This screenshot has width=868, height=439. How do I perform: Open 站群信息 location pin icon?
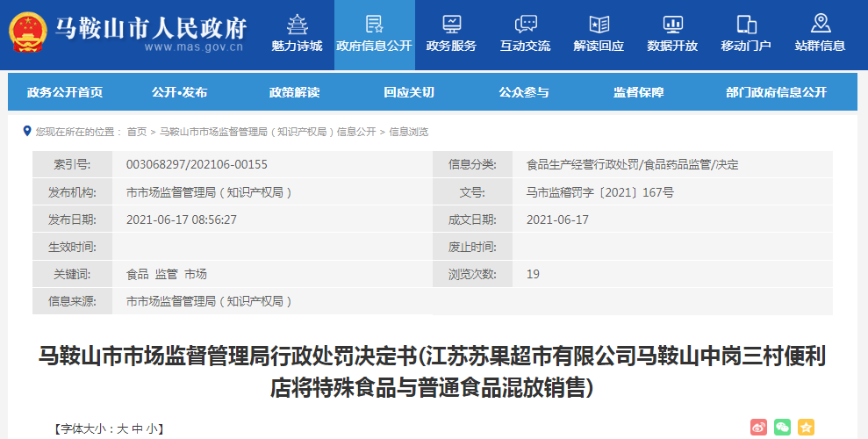click(820, 24)
